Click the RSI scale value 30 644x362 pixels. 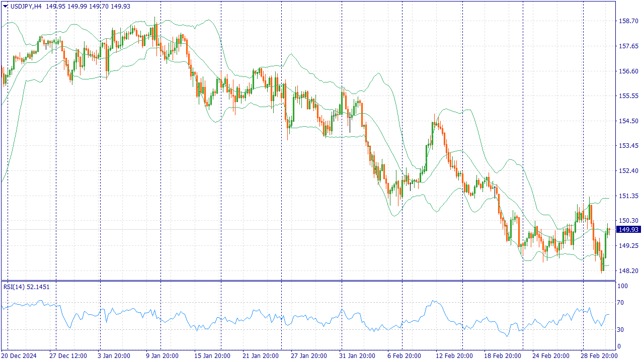tap(621, 330)
